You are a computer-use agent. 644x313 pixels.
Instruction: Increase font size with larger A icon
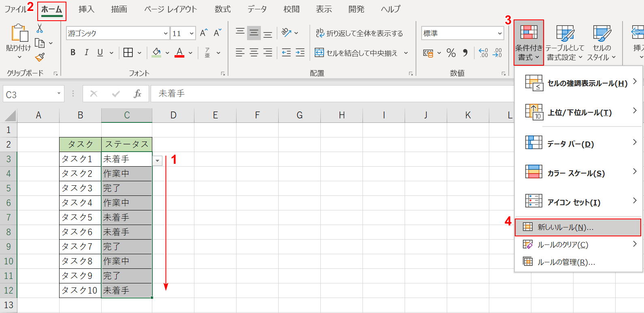(204, 33)
